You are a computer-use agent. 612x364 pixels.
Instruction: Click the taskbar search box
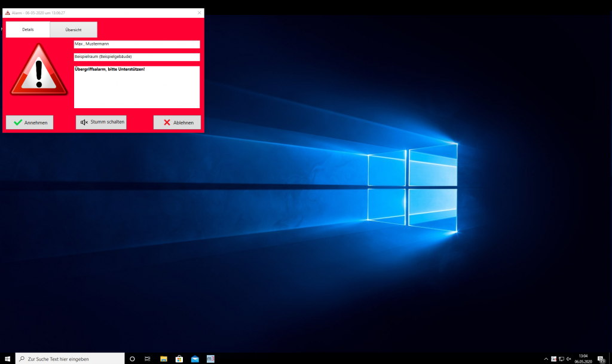(x=70, y=359)
